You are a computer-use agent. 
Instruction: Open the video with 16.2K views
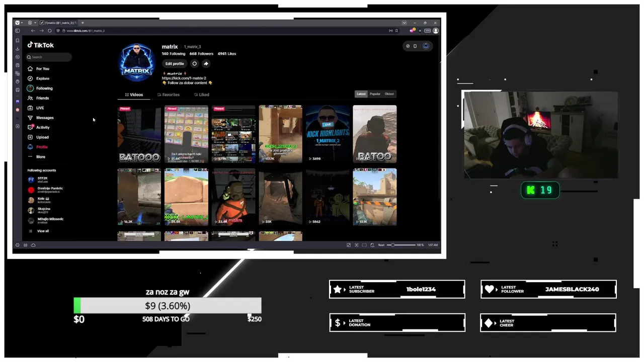139,197
